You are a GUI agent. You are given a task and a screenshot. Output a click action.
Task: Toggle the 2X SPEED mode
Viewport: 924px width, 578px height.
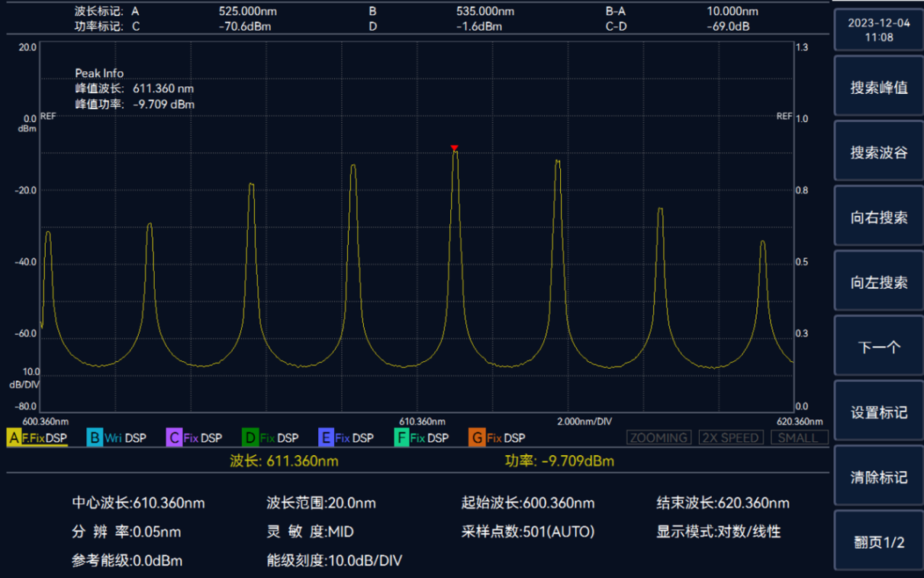tap(730, 438)
